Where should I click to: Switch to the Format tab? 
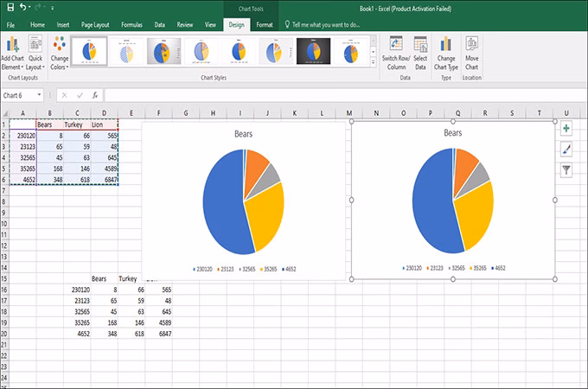click(266, 25)
